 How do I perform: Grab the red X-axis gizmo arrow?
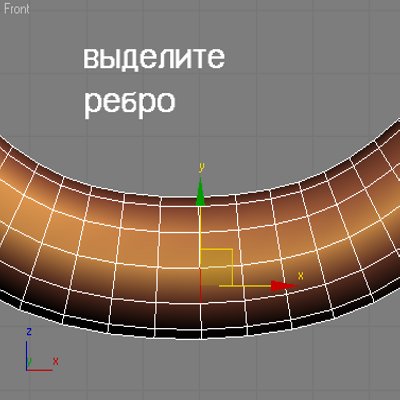(x=283, y=286)
